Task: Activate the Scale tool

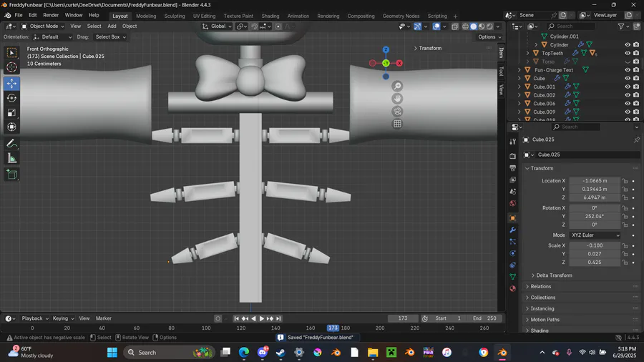Action: tap(11, 112)
